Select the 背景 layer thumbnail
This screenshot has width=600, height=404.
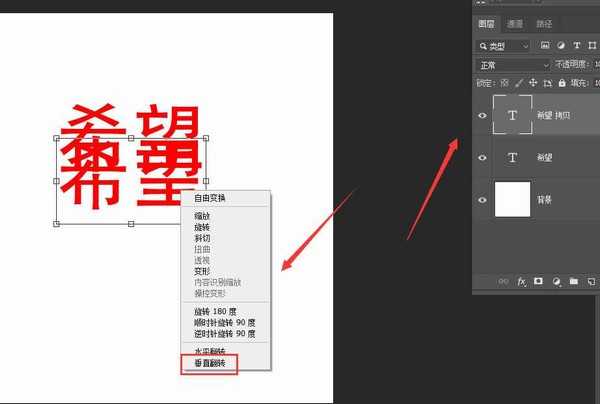(x=513, y=200)
